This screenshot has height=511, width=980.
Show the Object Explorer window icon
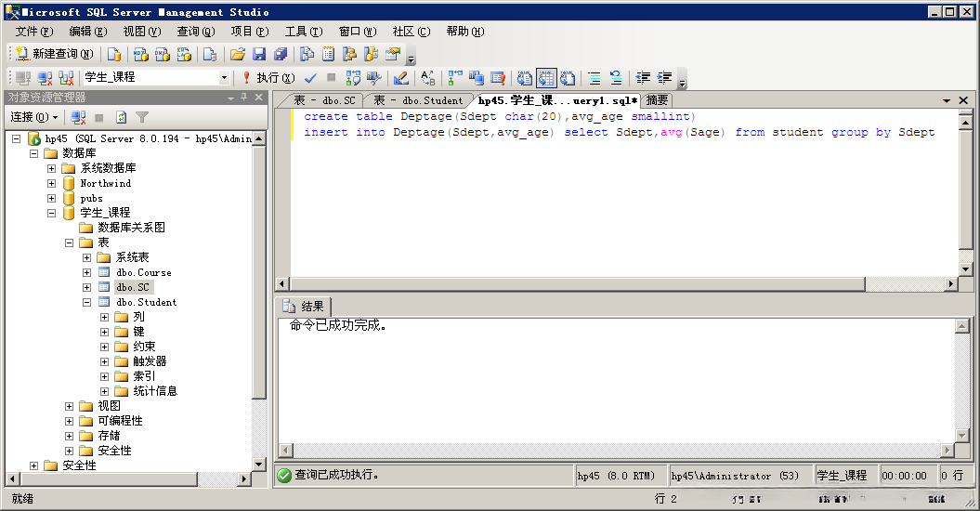pyautogui.click(x=349, y=55)
